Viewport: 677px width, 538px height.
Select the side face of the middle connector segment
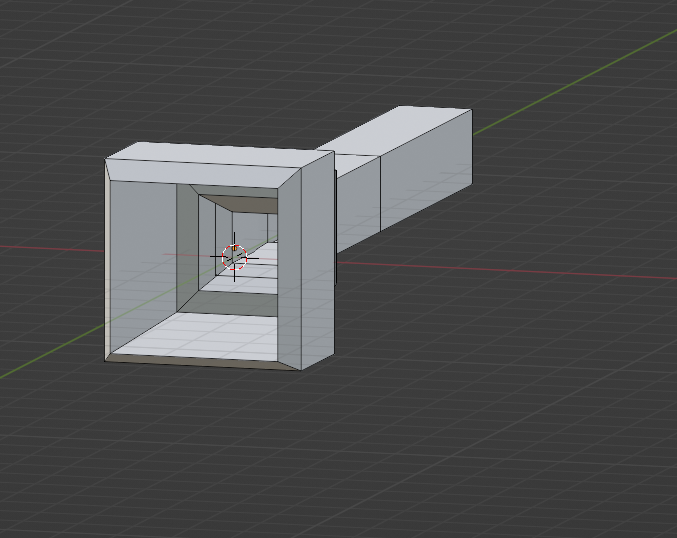[358, 205]
